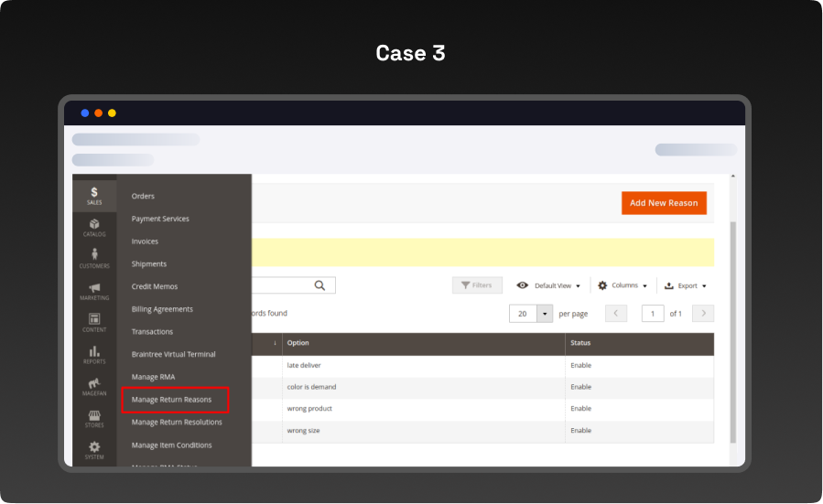This screenshot has height=504, width=823.
Task: Expand the Export dropdown
Action: (685, 285)
